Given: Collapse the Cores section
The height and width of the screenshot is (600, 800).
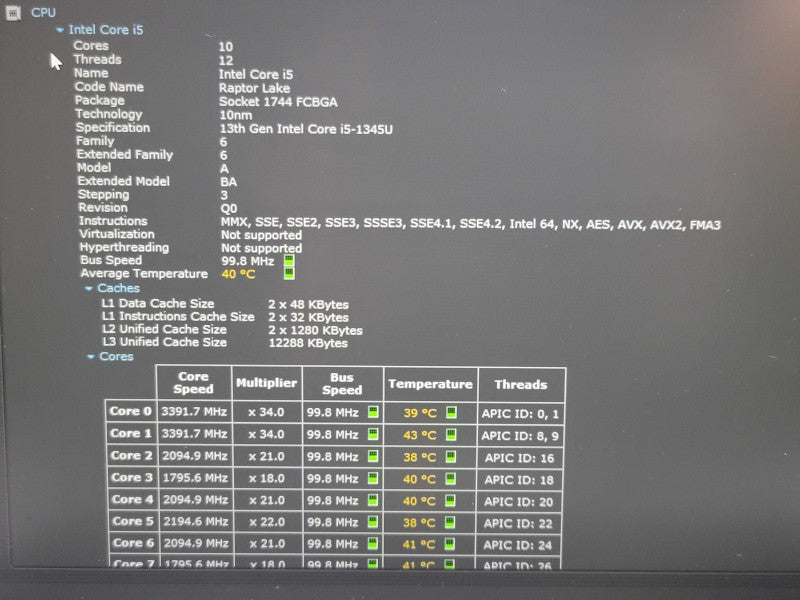Looking at the screenshot, I should (91, 357).
